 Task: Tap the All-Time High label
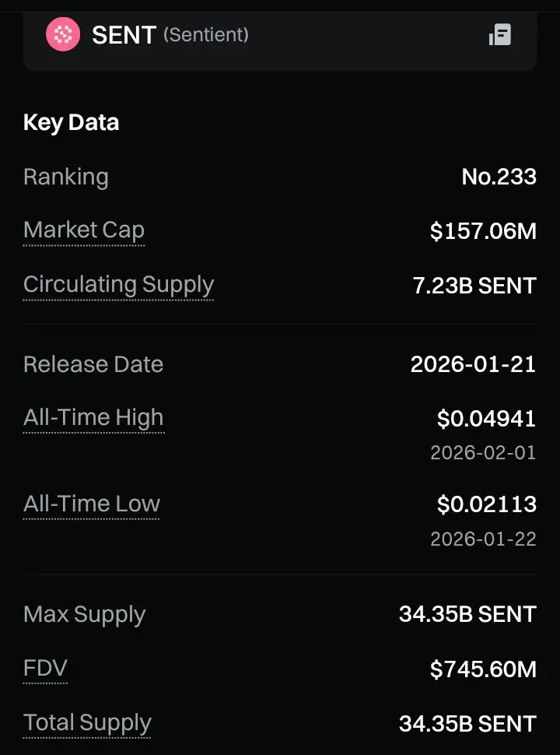pyautogui.click(x=93, y=417)
